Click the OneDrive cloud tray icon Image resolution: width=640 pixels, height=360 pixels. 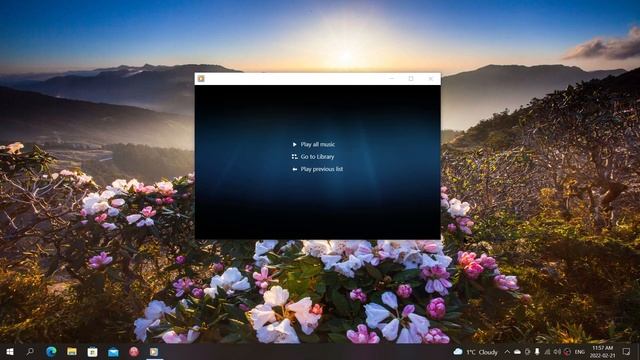[x=517, y=352]
